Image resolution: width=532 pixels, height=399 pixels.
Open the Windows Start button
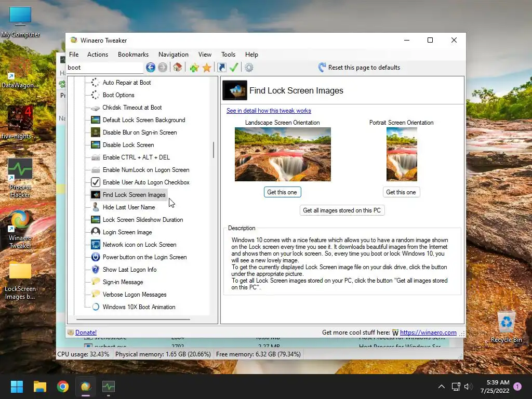coord(17,387)
